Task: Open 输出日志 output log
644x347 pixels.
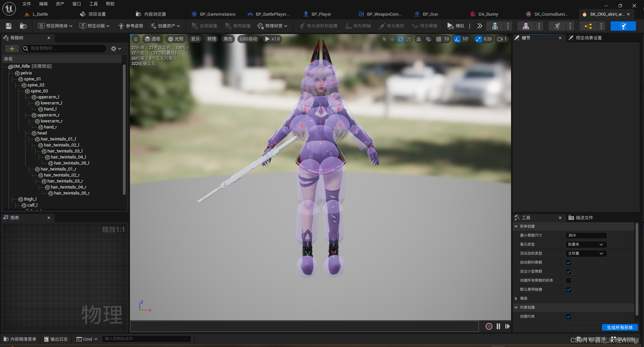Action: [x=56, y=339]
